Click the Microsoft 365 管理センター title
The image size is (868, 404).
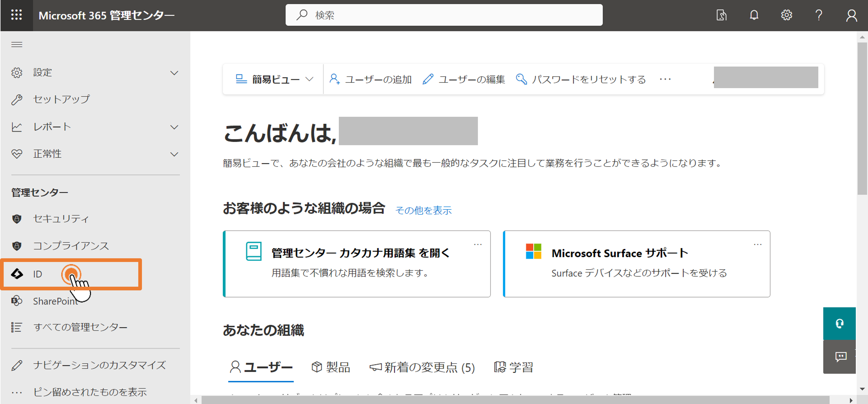coord(106,15)
